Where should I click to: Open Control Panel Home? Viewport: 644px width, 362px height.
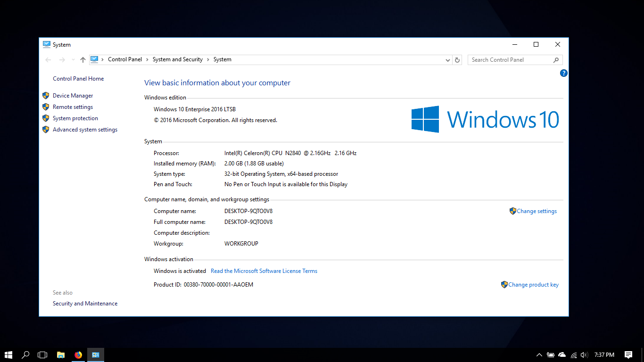pyautogui.click(x=78, y=79)
